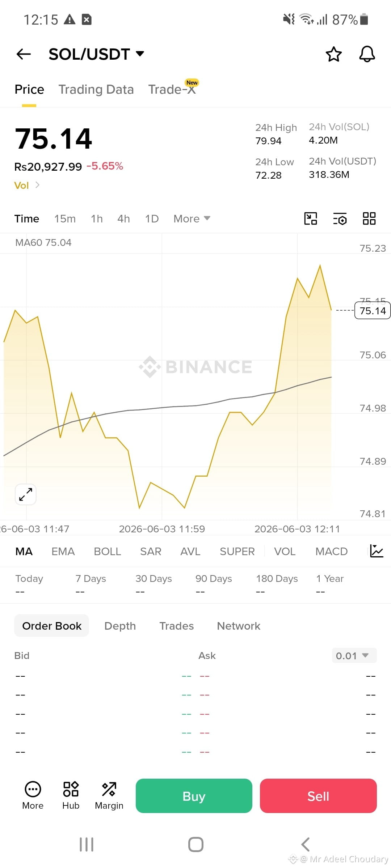Open indicator chart icon beside MACD
391x868 pixels.
coord(377,551)
